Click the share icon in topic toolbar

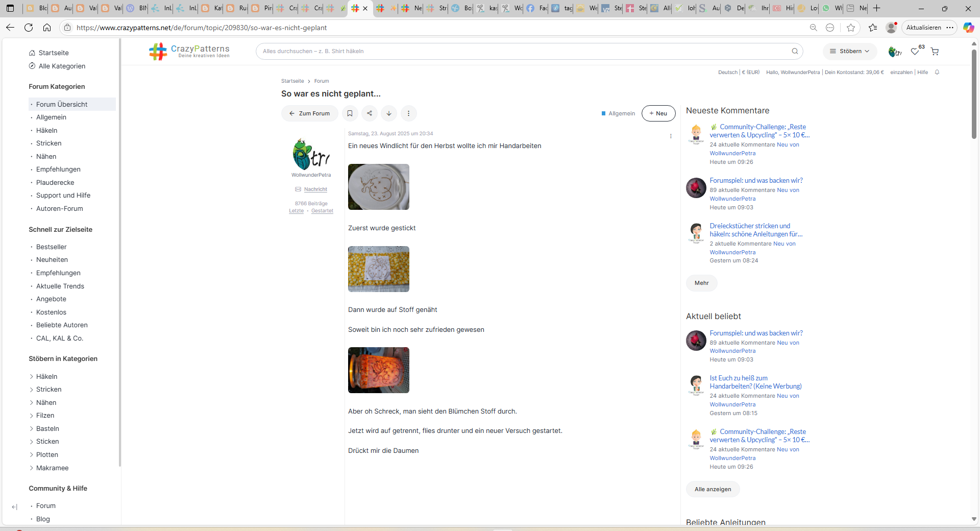pyautogui.click(x=370, y=113)
